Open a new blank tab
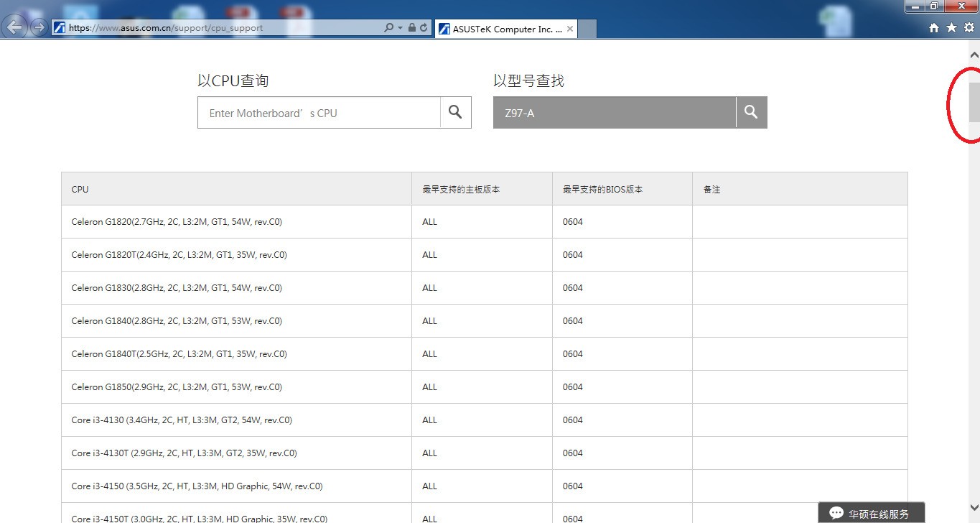The height and width of the screenshot is (523, 980). [587, 29]
